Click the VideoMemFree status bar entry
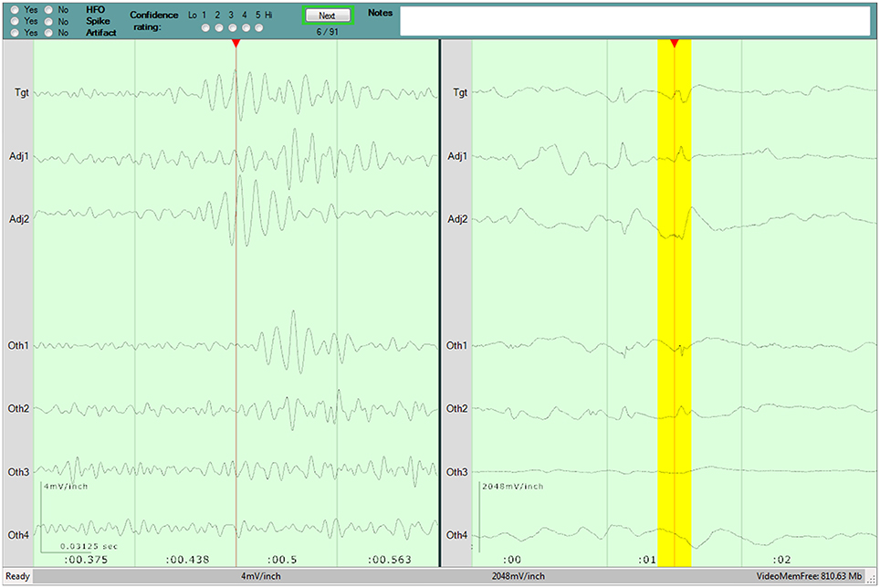This screenshot has height=588, width=880. [x=809, y=576]
